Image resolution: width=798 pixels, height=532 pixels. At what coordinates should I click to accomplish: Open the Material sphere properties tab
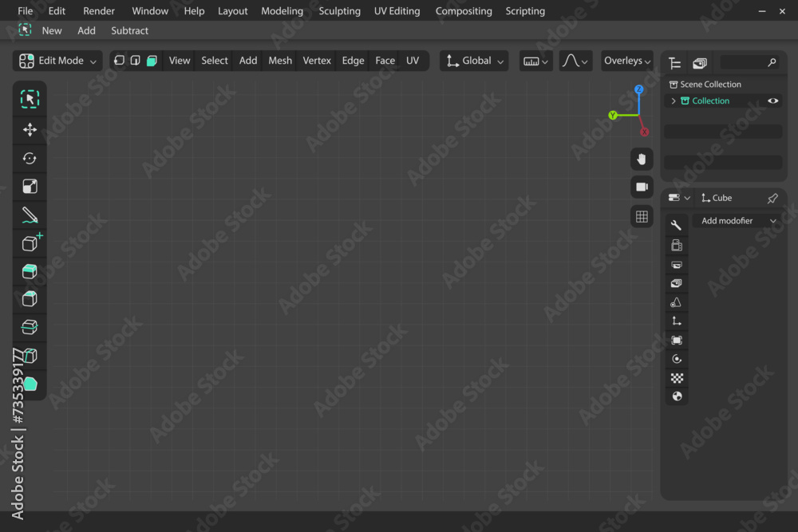[x=677, y=396]
